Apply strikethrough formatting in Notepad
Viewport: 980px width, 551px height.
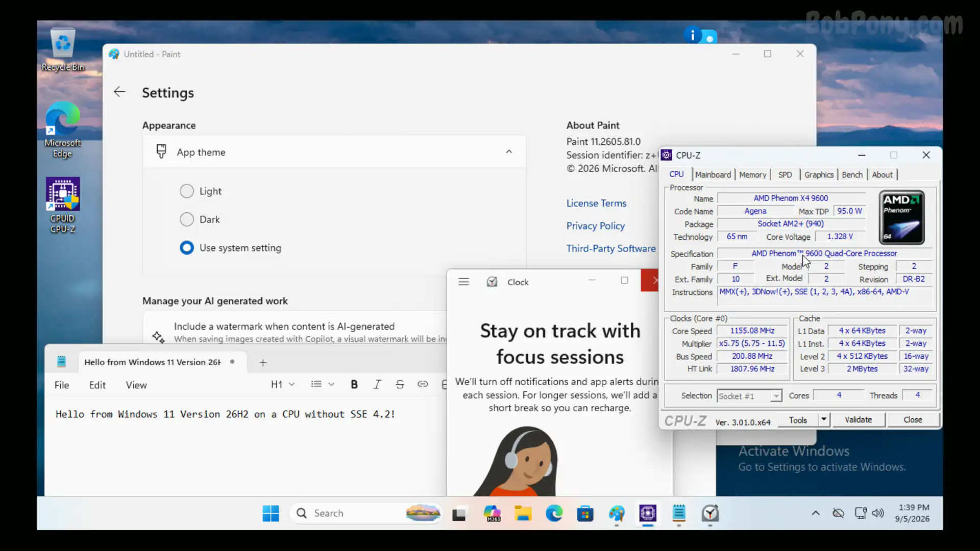click(400, 385)
